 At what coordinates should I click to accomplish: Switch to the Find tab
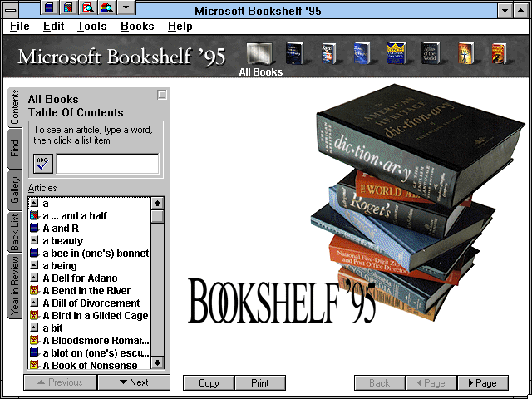(15, 149)
